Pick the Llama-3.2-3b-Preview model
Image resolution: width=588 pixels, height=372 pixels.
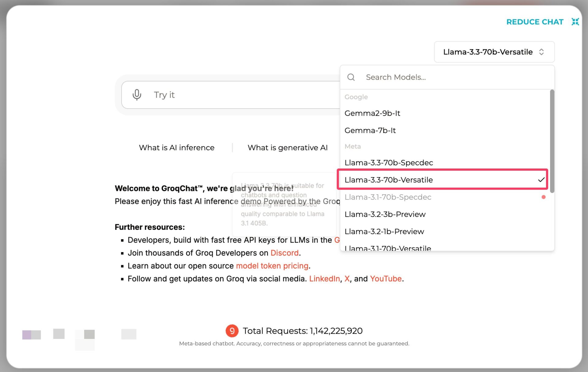(x=385, y=214)
